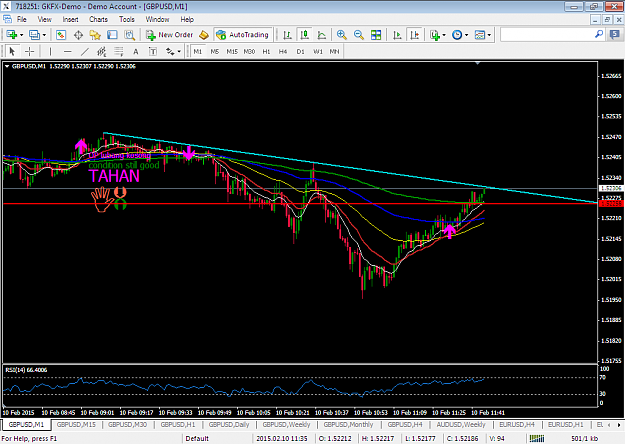The width and height of the screenshot is (625, 444).
Task: Click the New Order button
Action: coord(169,35)
